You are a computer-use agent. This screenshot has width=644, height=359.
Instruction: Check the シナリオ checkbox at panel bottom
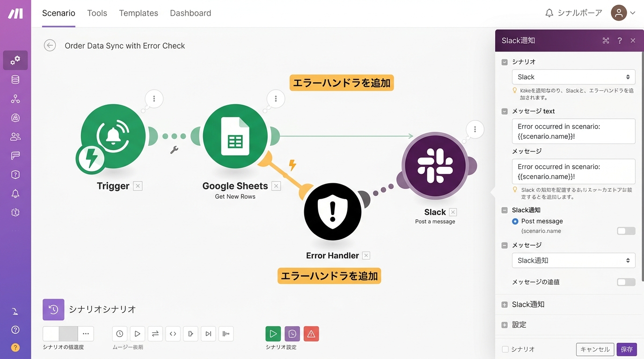[x=505, y=349]
